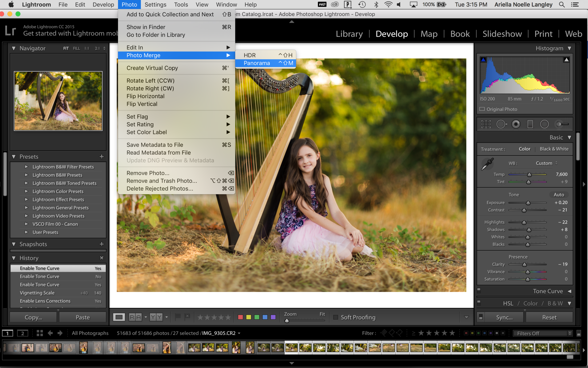Expand Lightroom Color Presets folder
Image resolution: width=588 pixels, height=368 pixels.
26,191
